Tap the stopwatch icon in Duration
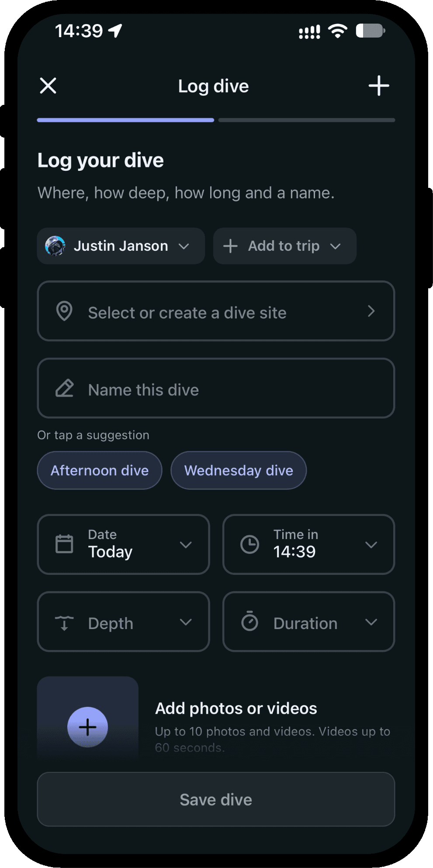Screen dimensions: 433x868 coord(250,621)
